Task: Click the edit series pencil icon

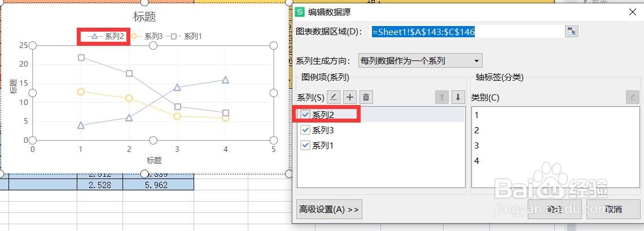Action: (x=334, y=97)
